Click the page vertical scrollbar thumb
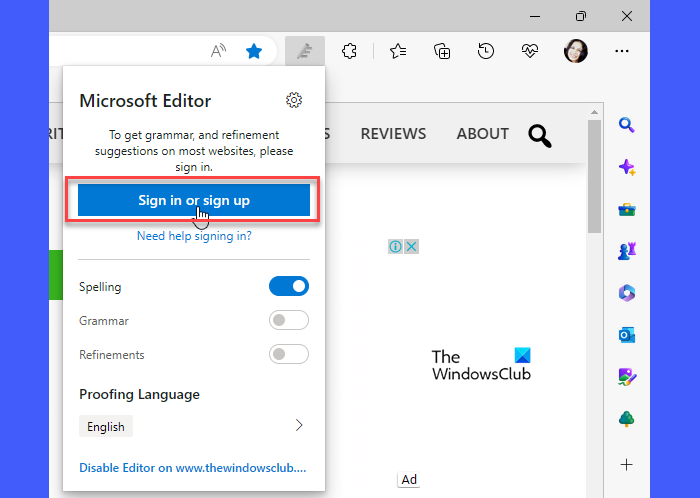 tap(594, 177)
